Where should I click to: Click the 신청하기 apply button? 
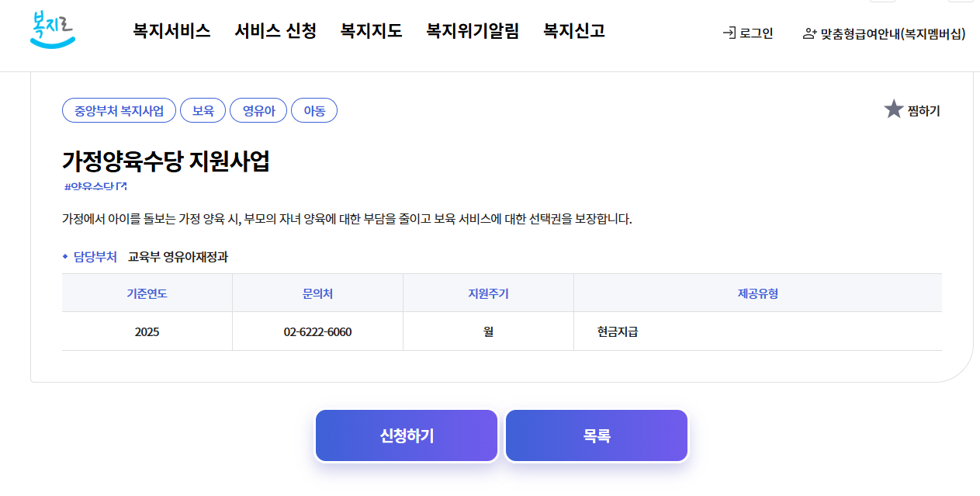pos(406,435)
